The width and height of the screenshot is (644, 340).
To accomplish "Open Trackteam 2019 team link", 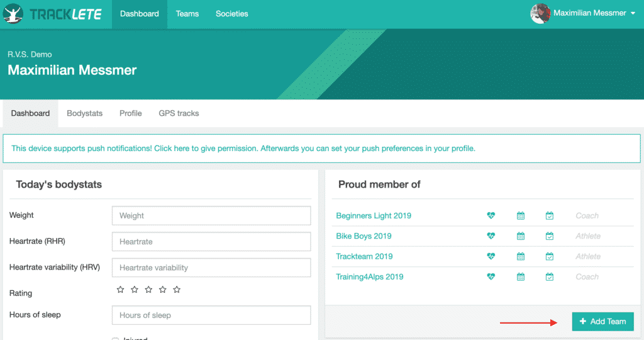I will pyautogui.click(x=364, y=256).
